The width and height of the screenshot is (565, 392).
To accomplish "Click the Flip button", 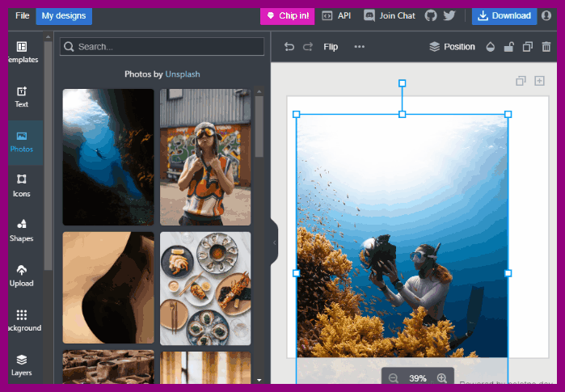I will click(x=331, y=47).
